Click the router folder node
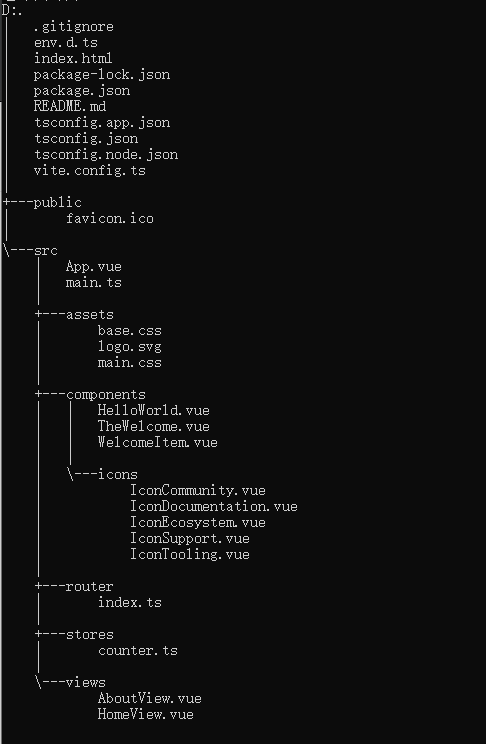Image resolution: width=486 pixels, height=744 pixels. pos(89,586)
